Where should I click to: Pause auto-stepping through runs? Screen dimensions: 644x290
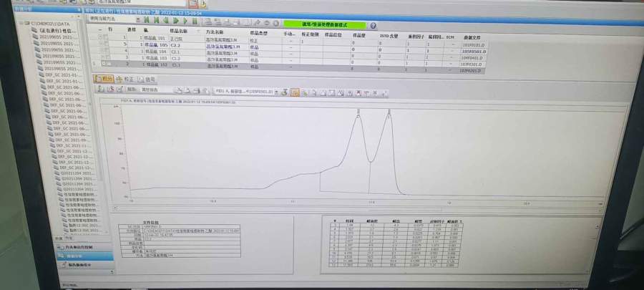tap(195, 21)
